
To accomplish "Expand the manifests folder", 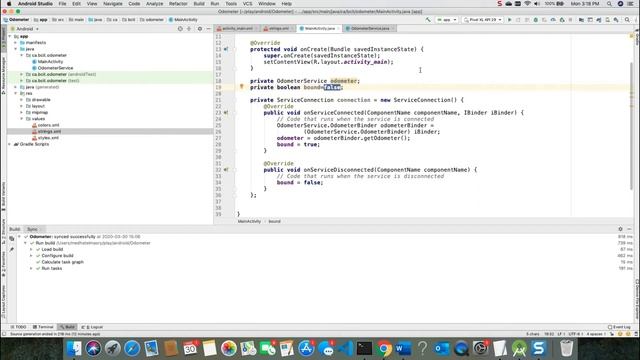I will (x=16, y=42).
